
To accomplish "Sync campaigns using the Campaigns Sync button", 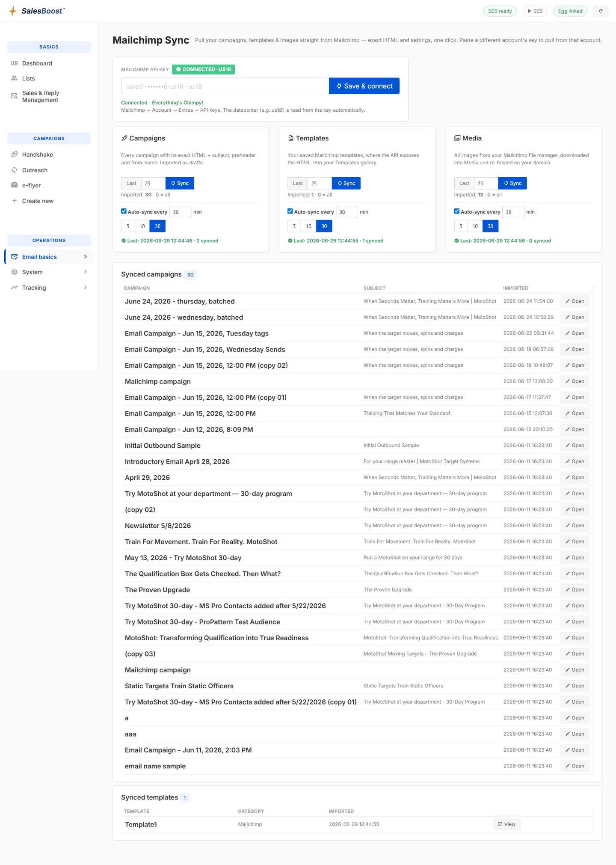I will (180, 183).
